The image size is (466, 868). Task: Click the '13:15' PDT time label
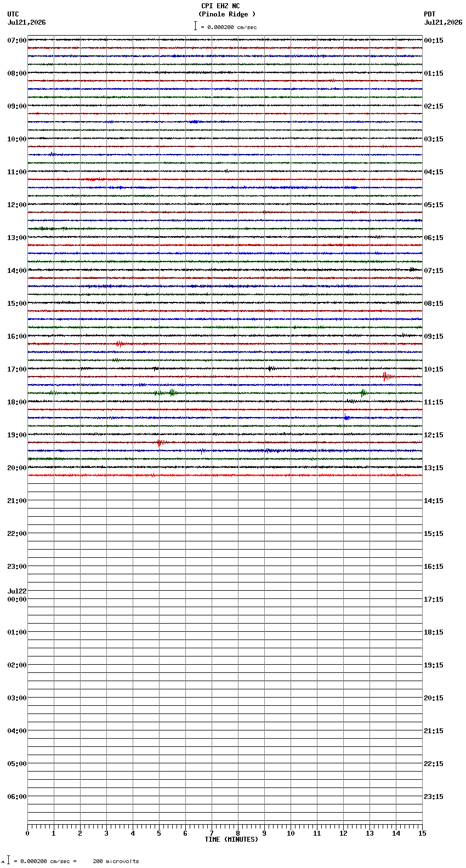point(434,468)
